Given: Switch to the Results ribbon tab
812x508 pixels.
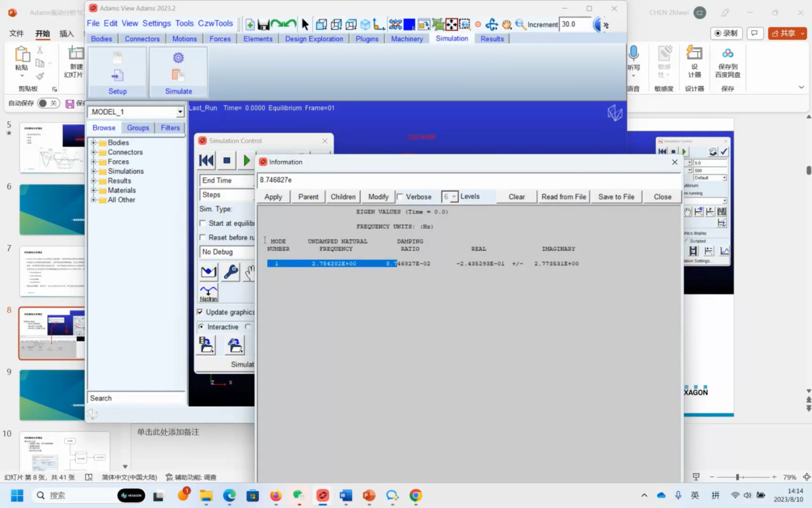Looking at the screenshot, I should [492, 39].
